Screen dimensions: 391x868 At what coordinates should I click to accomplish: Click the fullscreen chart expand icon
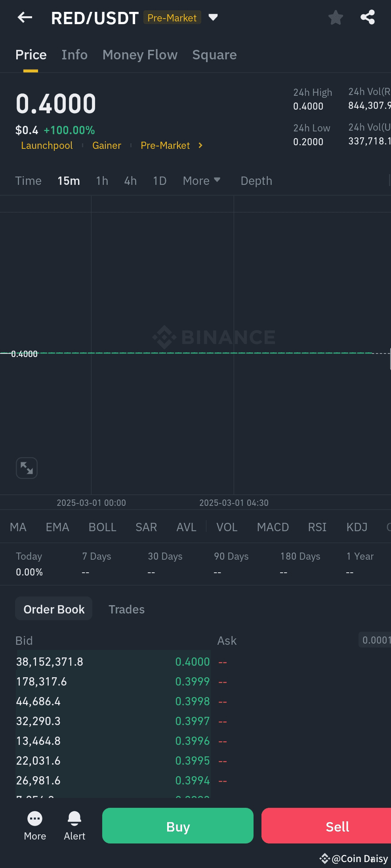pos(26,467)
